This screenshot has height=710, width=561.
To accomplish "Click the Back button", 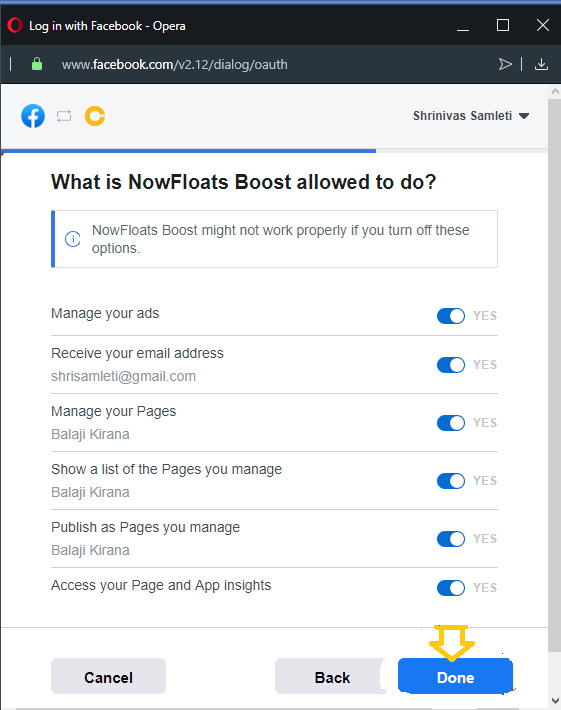I will click(x=332, y=676).
